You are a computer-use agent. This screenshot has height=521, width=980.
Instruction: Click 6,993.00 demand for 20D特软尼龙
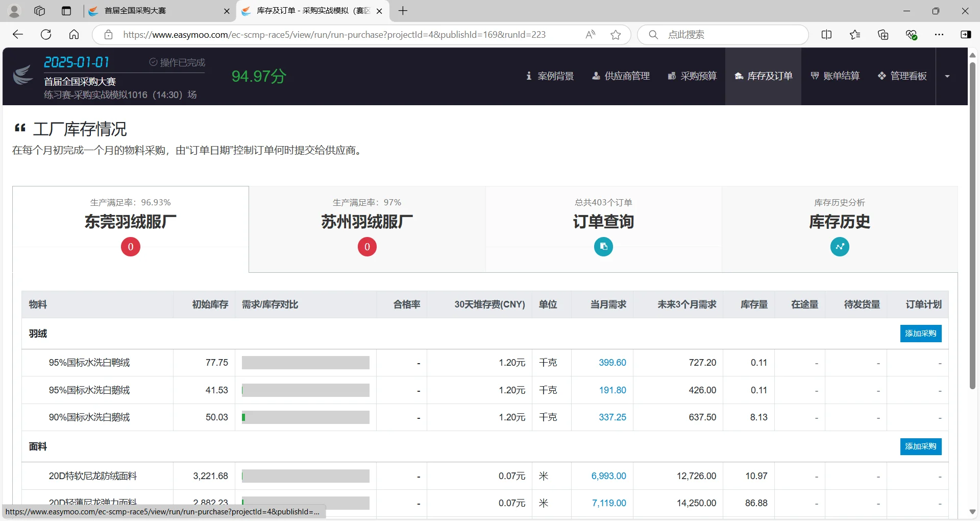(609, 476)
